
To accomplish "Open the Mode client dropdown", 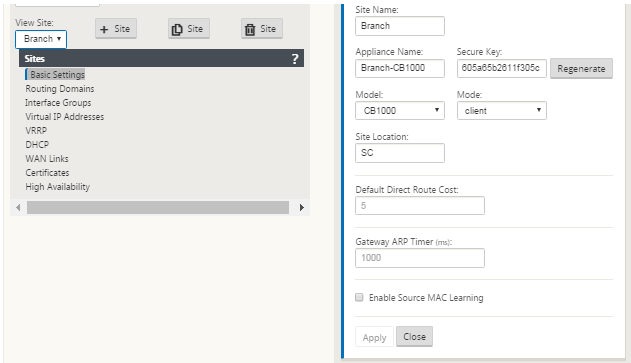I will [x=501, y=111].
